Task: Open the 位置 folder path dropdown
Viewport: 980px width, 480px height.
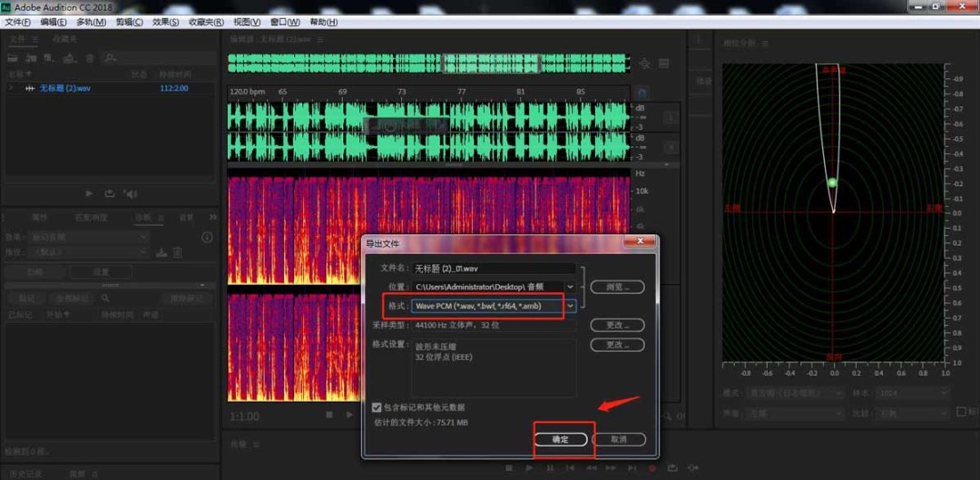Action: pyautogui.click(x=570, y=287)
